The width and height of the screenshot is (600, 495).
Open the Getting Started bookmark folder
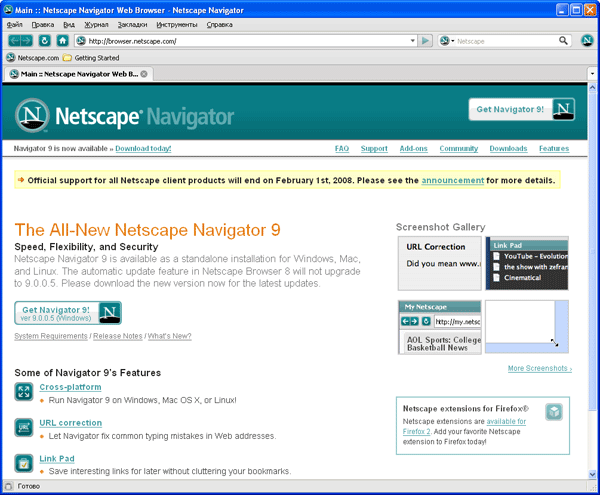[x=91, y=58]
